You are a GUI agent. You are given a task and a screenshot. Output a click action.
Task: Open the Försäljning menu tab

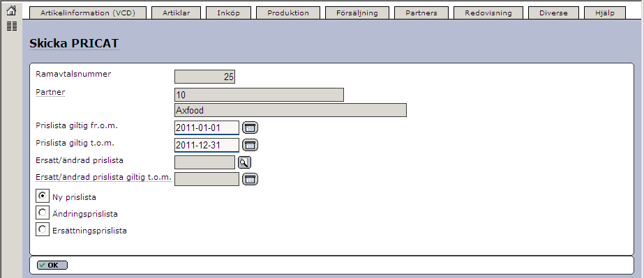(357, 13)
